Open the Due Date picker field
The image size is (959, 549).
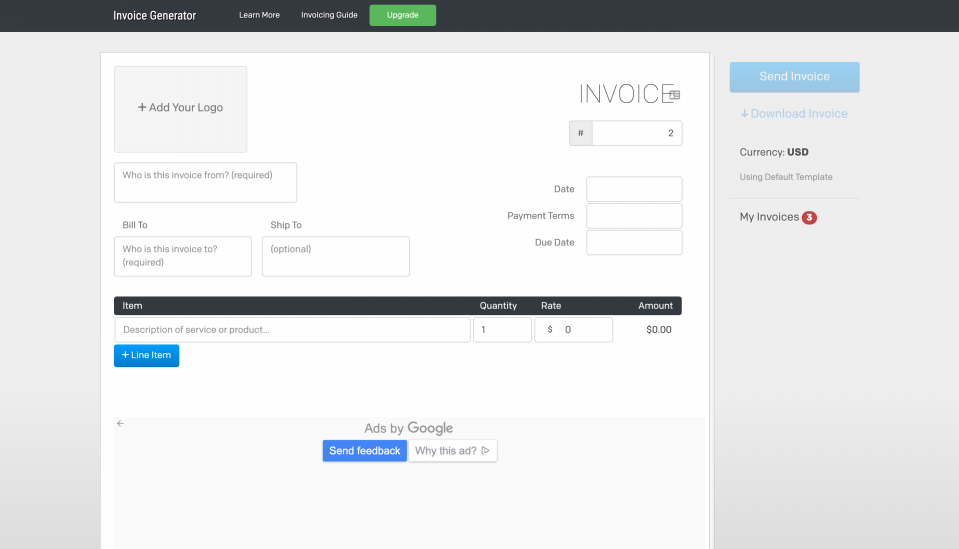634,243
